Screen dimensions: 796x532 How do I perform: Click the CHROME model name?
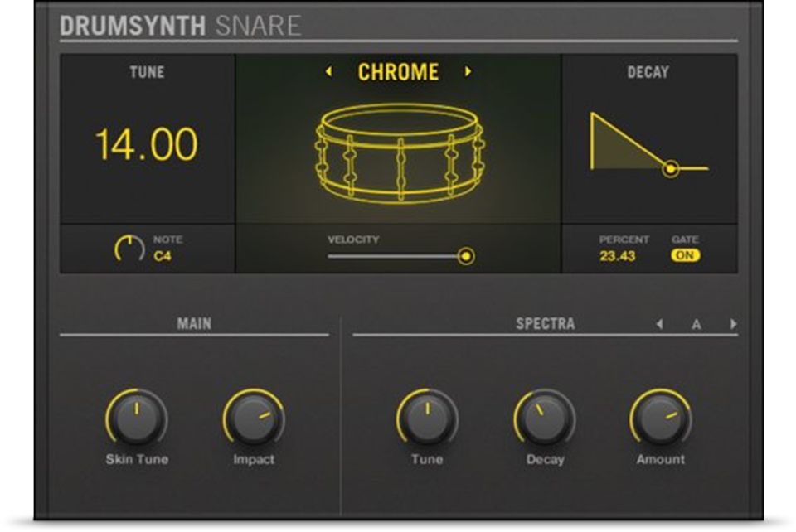point(398,72)
